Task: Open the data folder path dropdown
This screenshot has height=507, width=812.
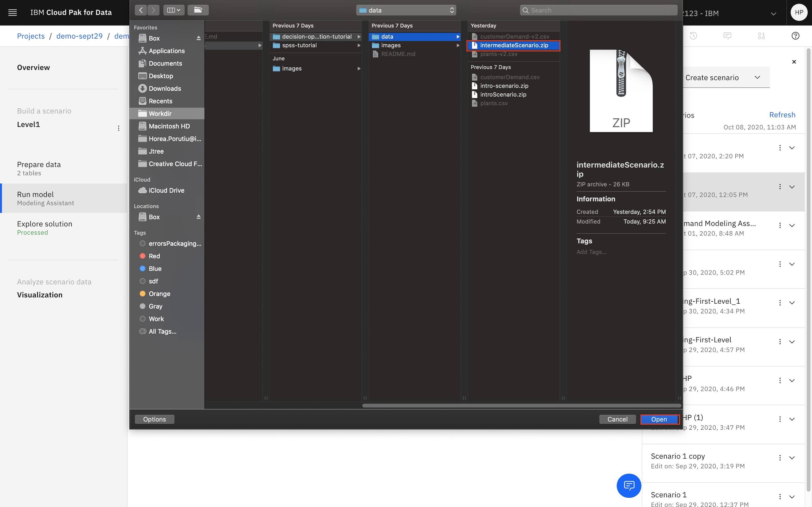Action: pos(406,10)
